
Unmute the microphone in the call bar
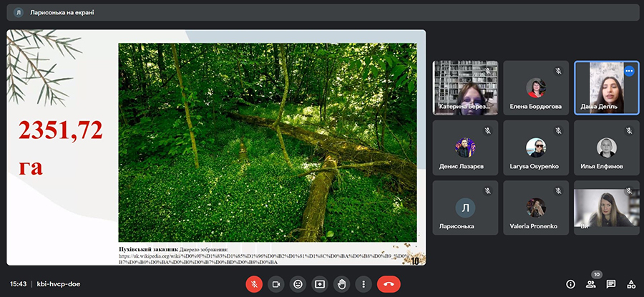click(254, 284)
